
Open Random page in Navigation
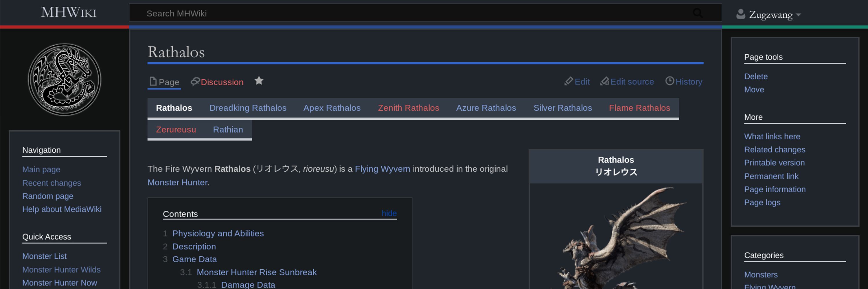click(48, 196)
